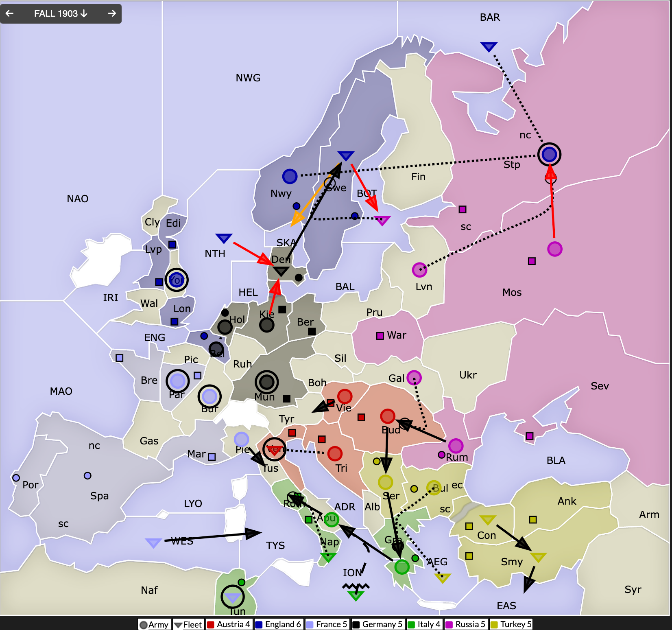This screenshot has width=672, height=630.
Task: Click the Turkey 5 legend entry
Action: (511, 624)
